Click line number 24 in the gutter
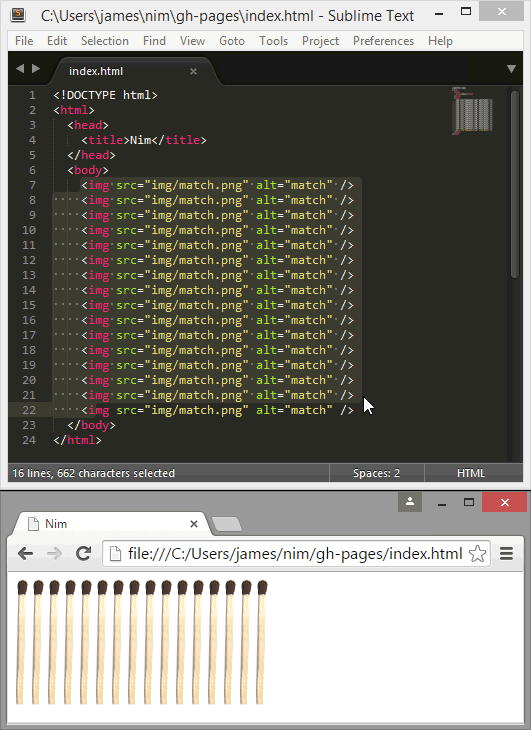This screenshot has height=730, width=531. coord(29,440)
